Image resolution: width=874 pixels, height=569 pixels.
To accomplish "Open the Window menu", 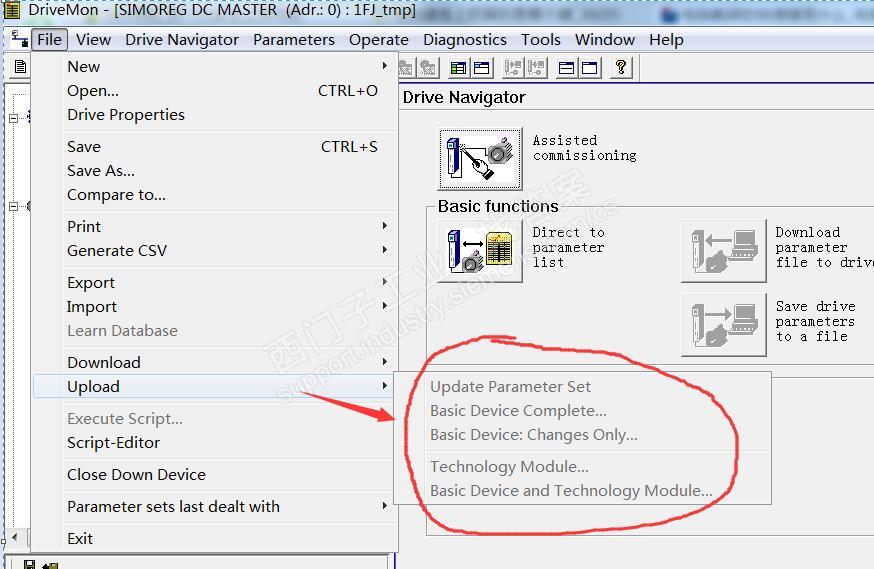I will (605, 40).
